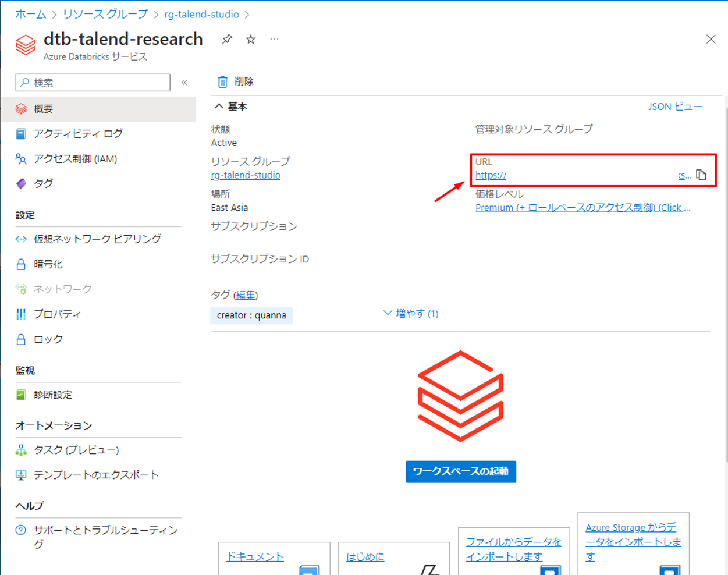Screen dimensions: 728x575
Task: Click the purple tag icon
Action: pyautogui.click(x=21, y=183)
